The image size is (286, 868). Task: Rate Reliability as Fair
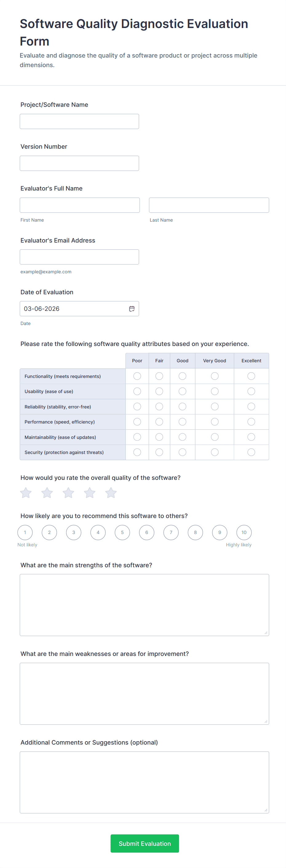click(159, 407)
